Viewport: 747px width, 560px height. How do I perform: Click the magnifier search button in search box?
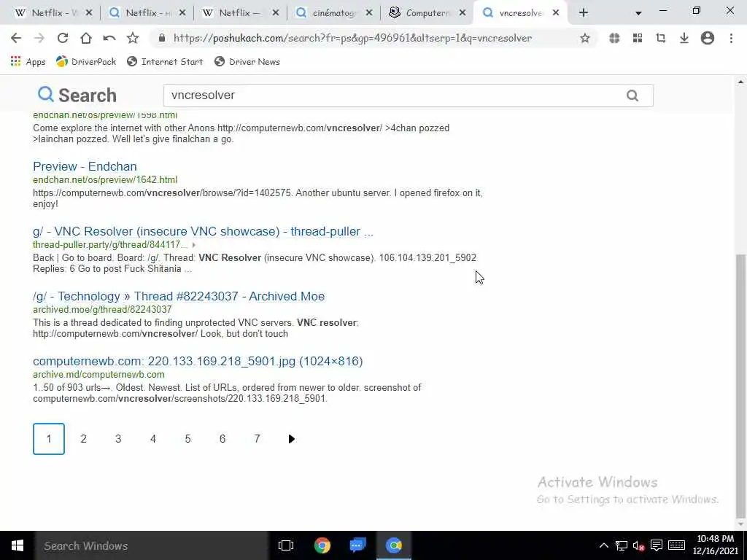click(x=632, y=96)
